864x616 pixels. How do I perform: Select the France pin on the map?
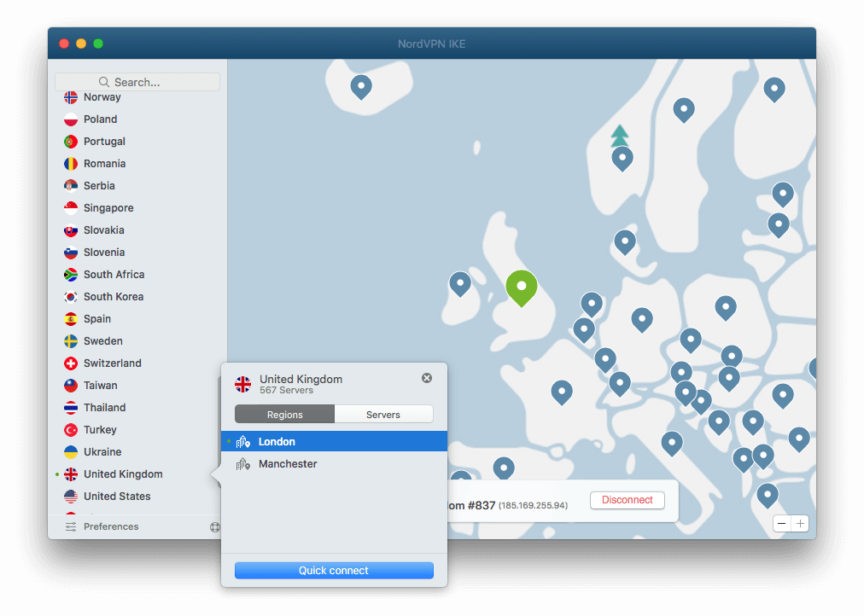click(562, 392)
